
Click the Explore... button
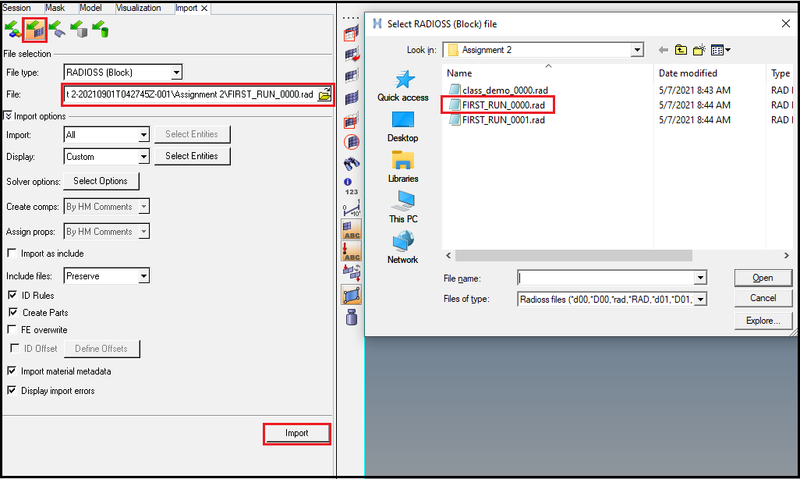click(763, 320)
